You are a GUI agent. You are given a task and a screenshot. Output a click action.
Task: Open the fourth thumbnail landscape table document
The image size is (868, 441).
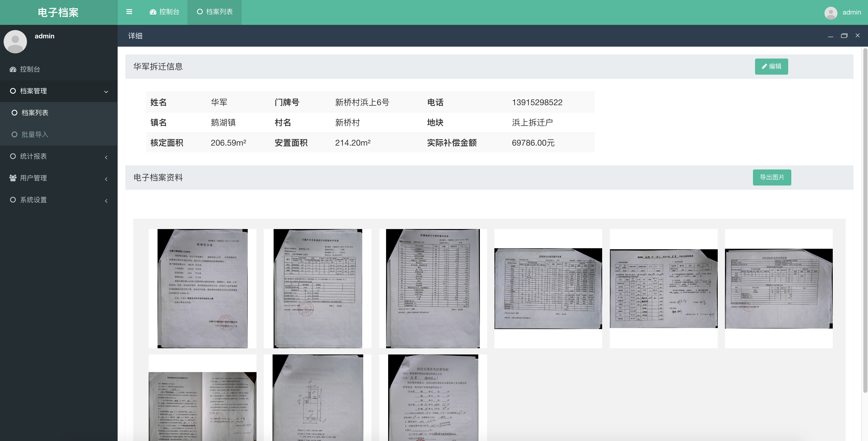point(548,289)
